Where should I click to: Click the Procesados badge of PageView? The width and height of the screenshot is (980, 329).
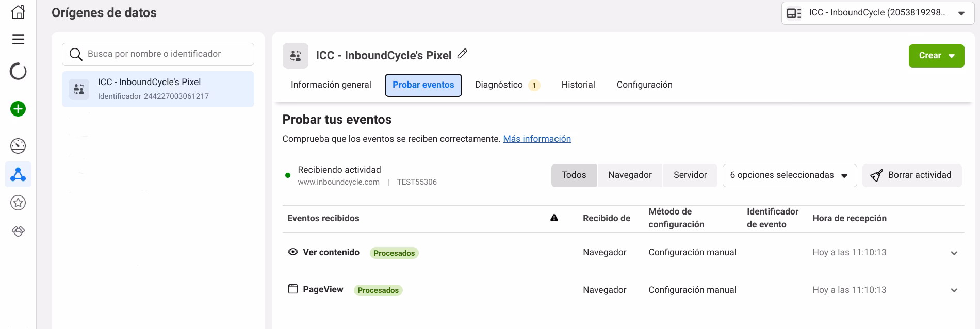click(378, 290)
